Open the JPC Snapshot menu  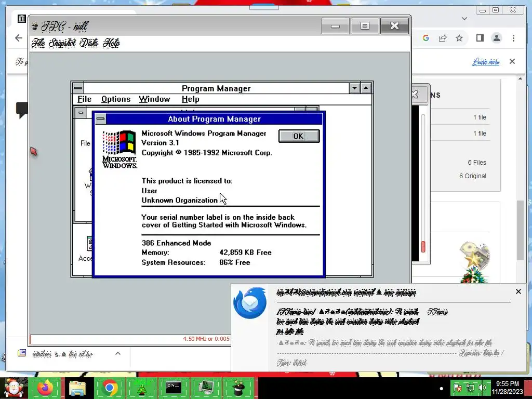pos(62,43)
